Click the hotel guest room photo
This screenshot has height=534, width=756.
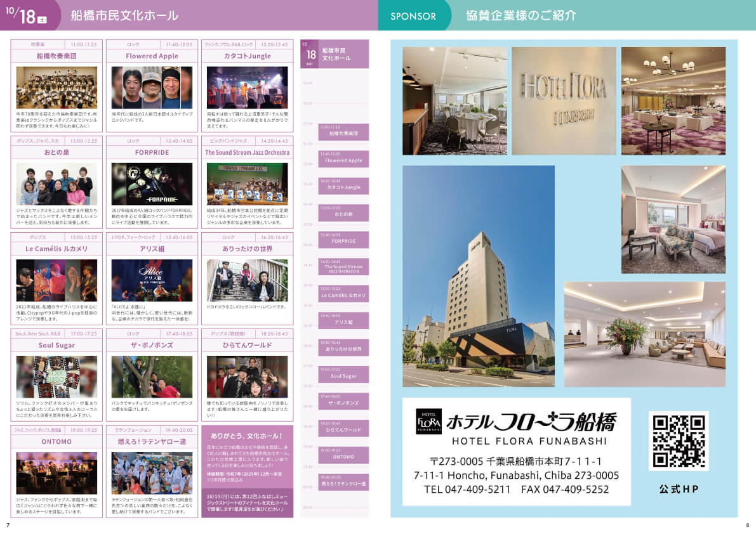click(x=673, y=219)
